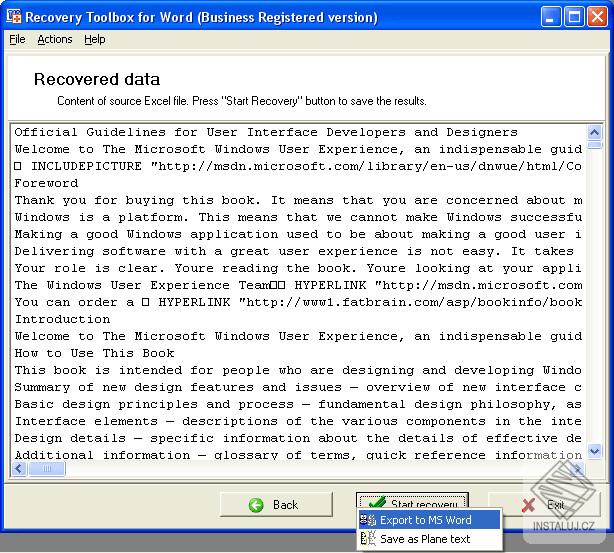The image size is (614, 553).
Task: Click the line starting 'This book is intended'
Action: pos(298,370)
